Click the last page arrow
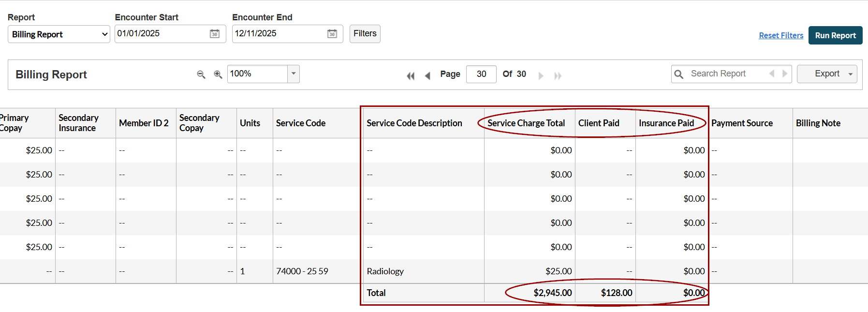The height and width of the screenshot is (312, 868). [x=558, y=75]
